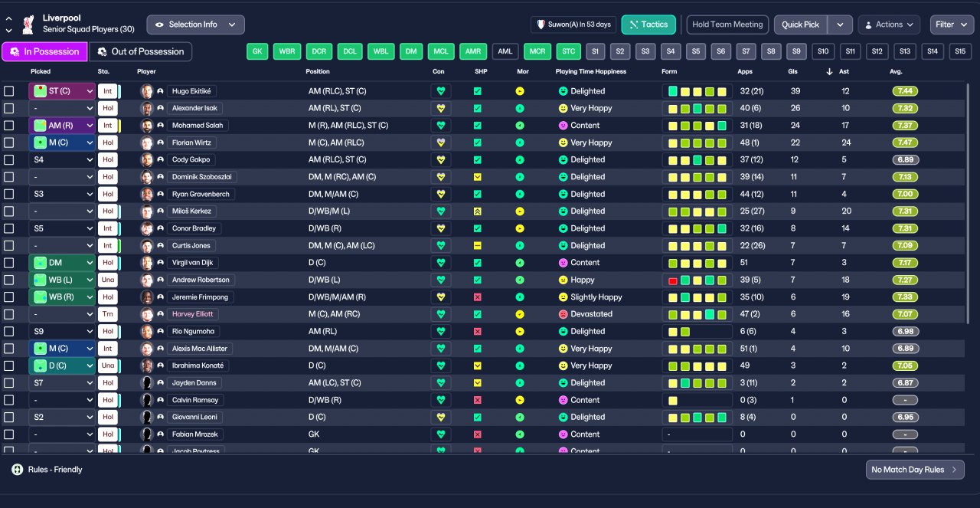
Task: Click the Gls column sort arrow
Action: coord(828,71)
